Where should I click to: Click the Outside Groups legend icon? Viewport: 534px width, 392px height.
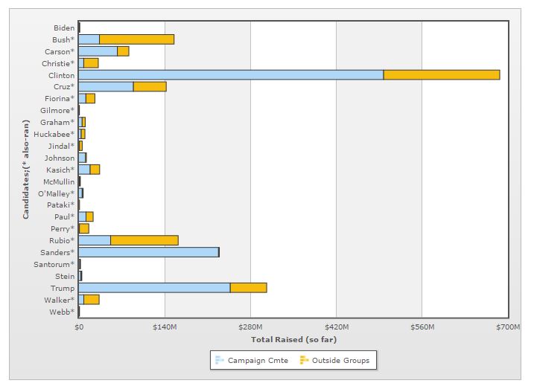click(x=304, y=360)
